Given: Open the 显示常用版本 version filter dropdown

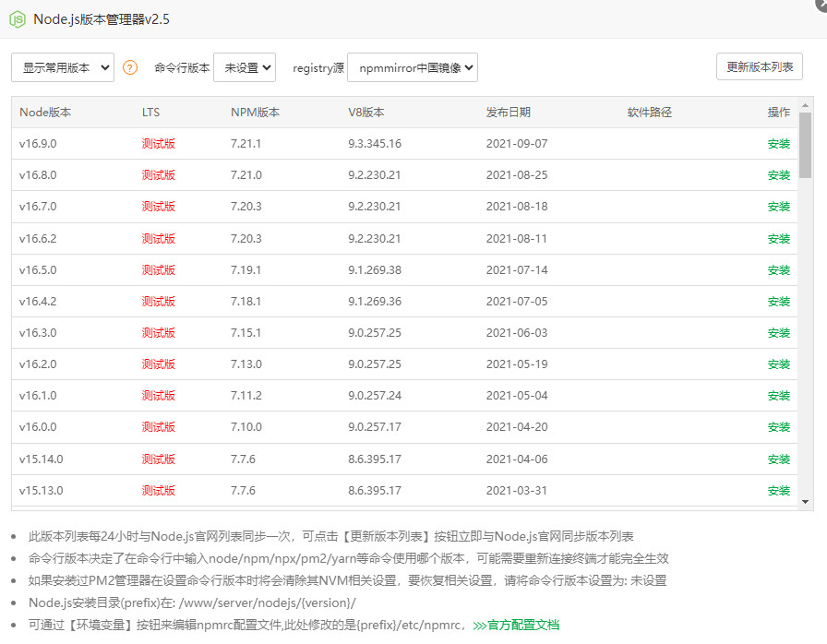Looking at the screenshot, I should coord(63,67).
